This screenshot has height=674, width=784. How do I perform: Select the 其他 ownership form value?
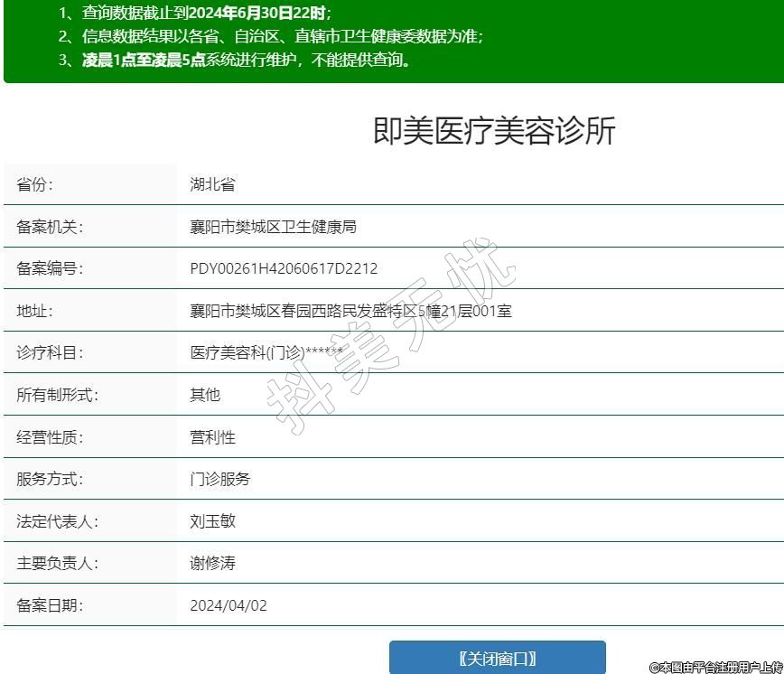(205, 395)
